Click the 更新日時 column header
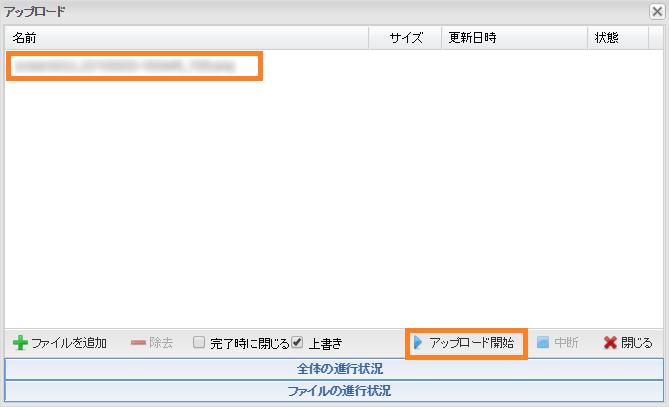Screen dimensions: 669x407 point(472,38)
